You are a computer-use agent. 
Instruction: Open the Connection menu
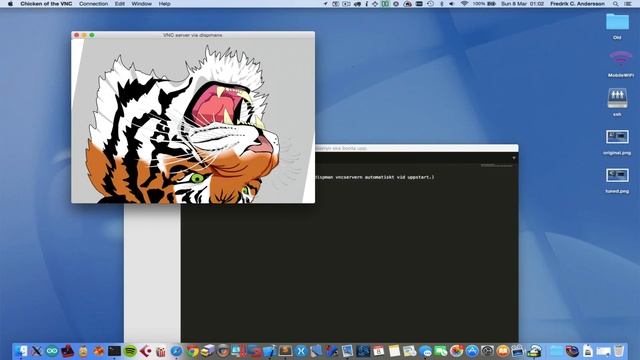(93, 4)
